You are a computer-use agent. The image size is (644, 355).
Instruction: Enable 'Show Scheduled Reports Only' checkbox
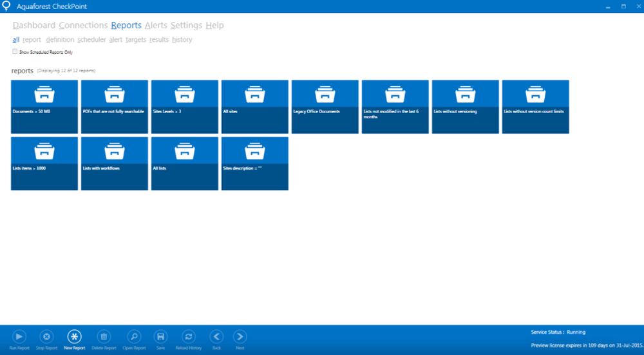[15, 51]
